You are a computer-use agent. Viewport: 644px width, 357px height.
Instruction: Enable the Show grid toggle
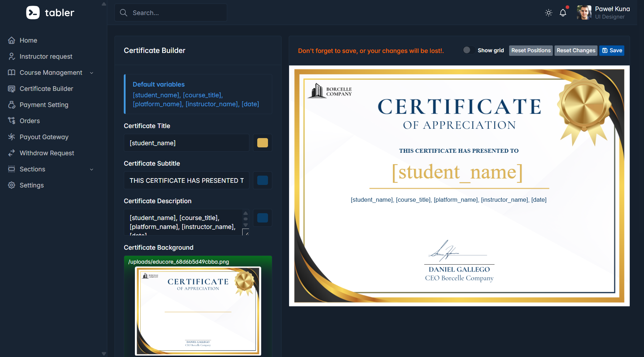pyautogui.click(x=468, y=50)
